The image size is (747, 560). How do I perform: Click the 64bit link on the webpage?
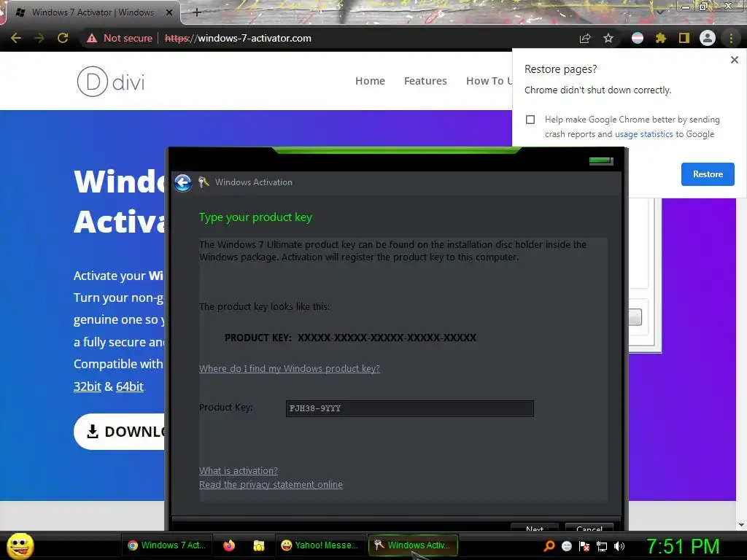[130, 386]
